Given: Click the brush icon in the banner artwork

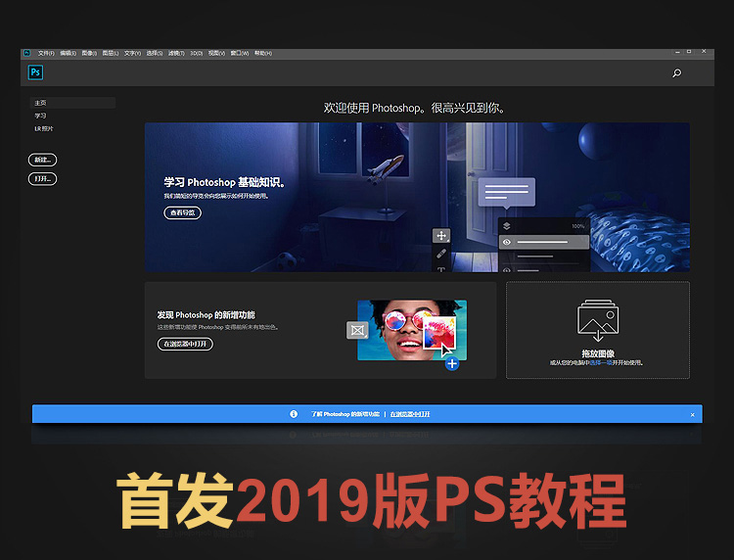Looking at the screenshot, I should (x=441, y=254).
